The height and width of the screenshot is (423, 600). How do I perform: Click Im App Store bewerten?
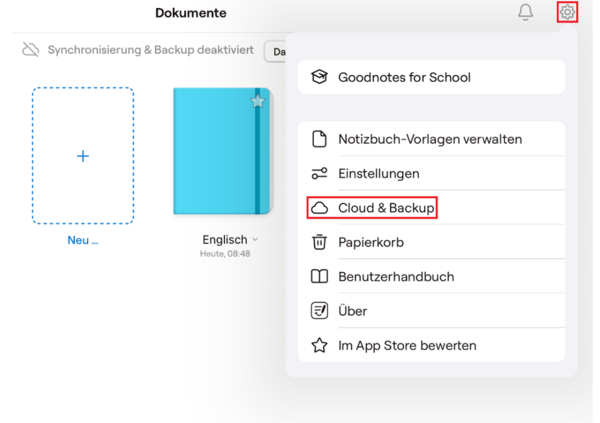coord(431,345)
